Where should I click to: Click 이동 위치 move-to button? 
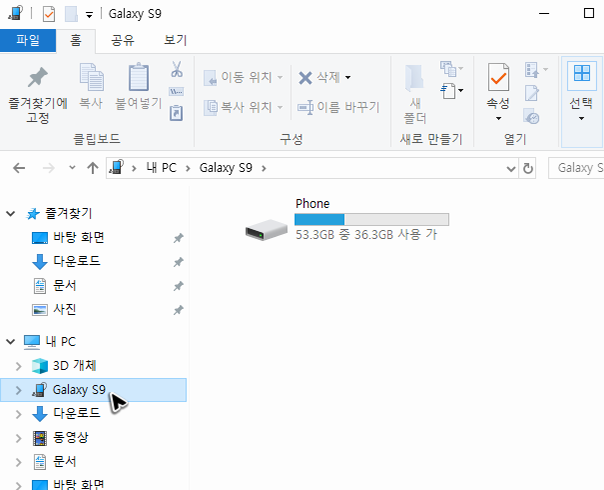(243, 77)
